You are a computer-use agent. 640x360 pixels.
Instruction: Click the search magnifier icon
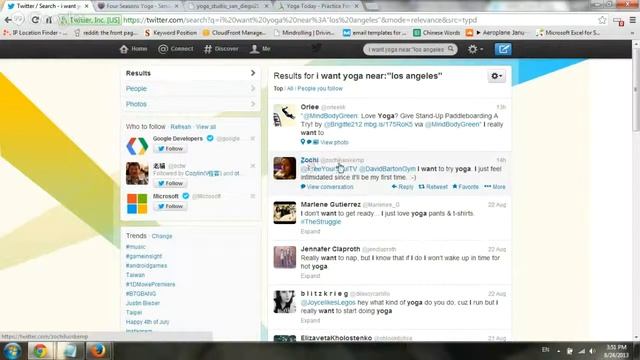coord(451,49)
